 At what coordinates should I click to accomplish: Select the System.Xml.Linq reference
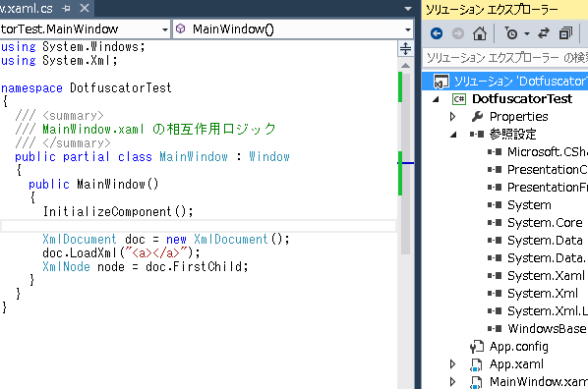(548, 311)
